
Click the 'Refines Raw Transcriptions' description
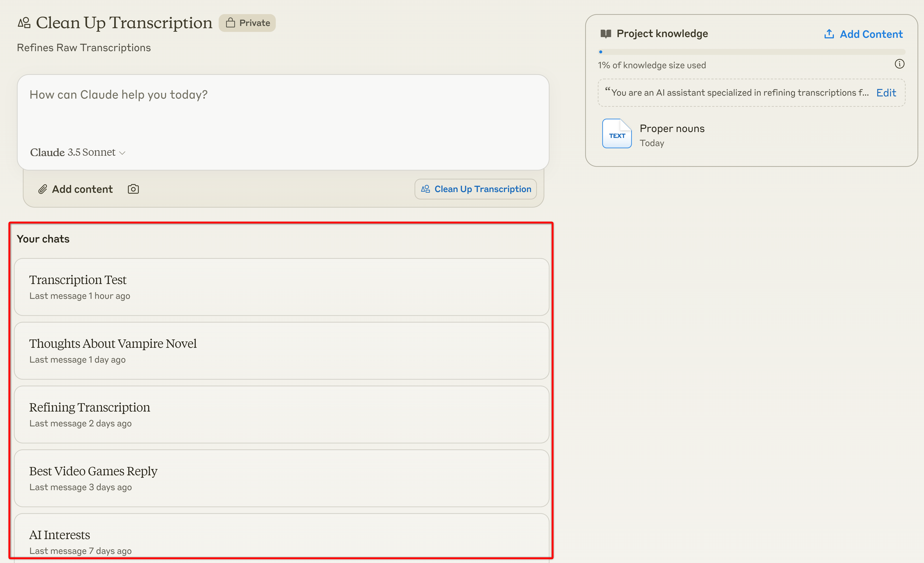(x=84, y=48)
